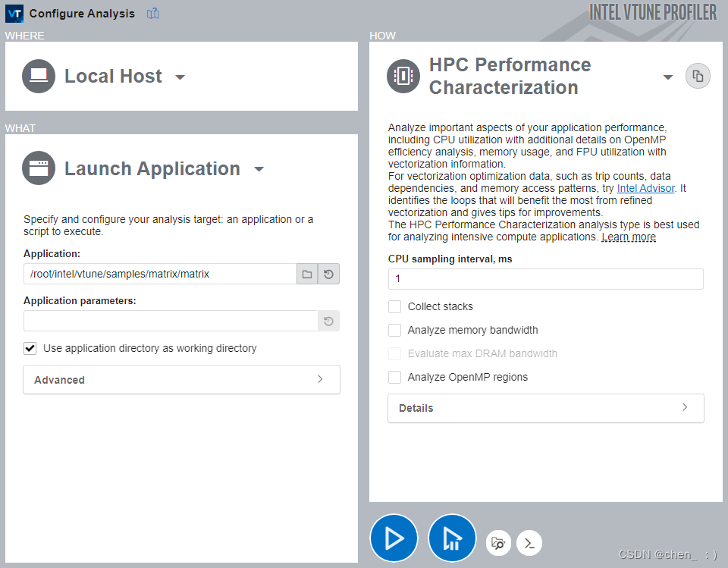Open help for Configure Analysis
This screenshot has height=568, width=728.
click(x=152, y=13)
